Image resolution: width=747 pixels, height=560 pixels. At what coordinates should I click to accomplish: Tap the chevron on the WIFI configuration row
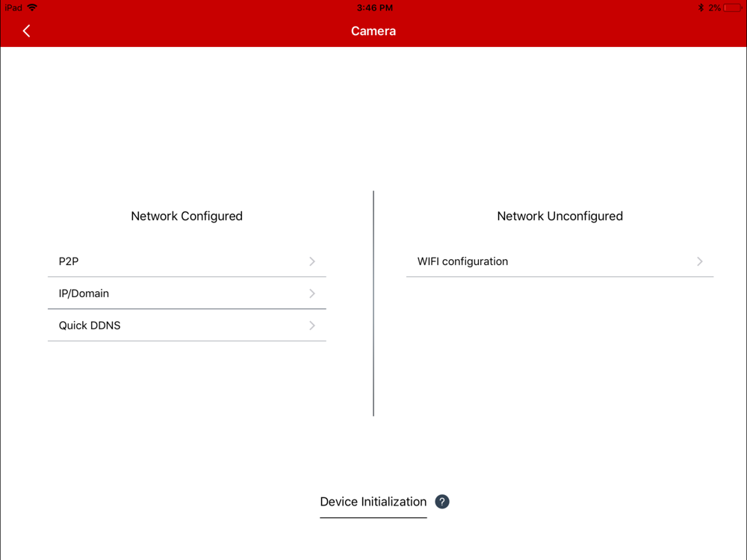(x=699, y=261)
